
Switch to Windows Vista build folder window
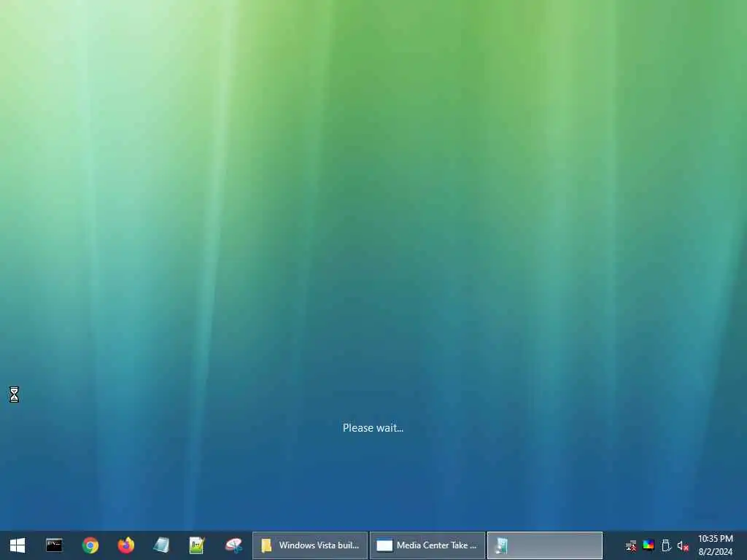[x=310, y=545]
